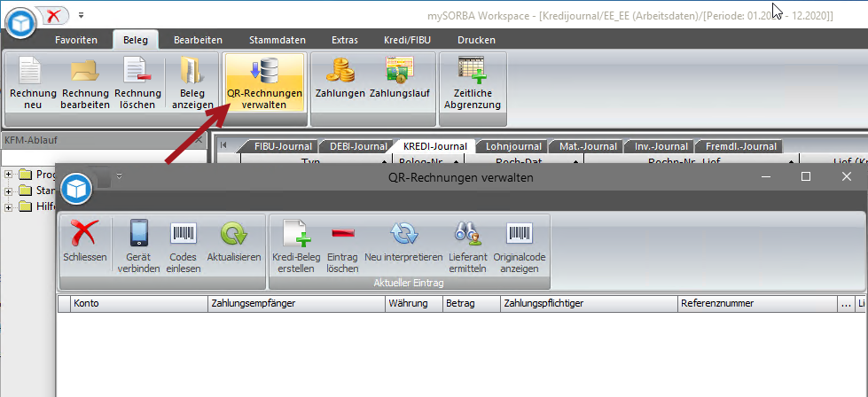The image size is (868, 397).
Task: Maximize the QR-Rechnungen verwalten dialog
Action: (x=806, y=176)
